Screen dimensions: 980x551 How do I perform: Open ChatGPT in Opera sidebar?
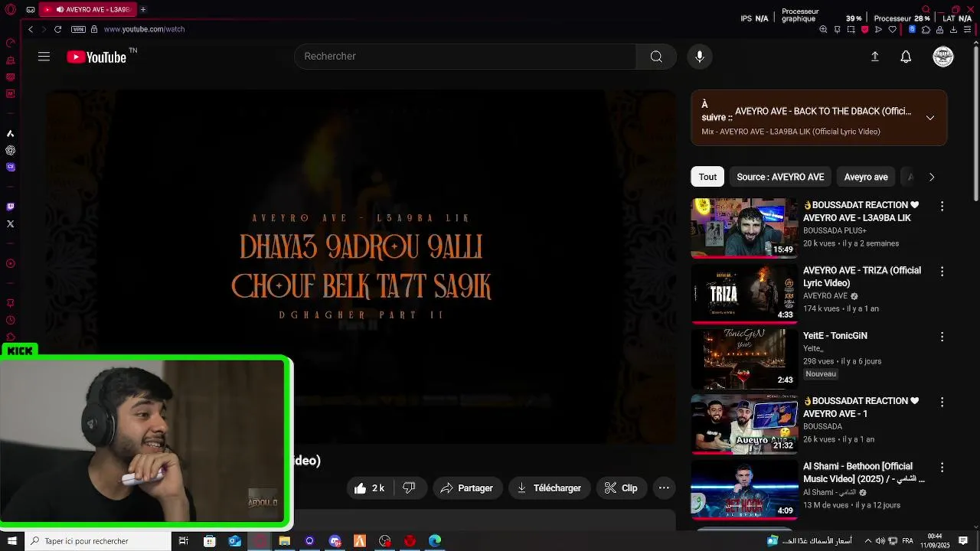(x=10, y=150)
